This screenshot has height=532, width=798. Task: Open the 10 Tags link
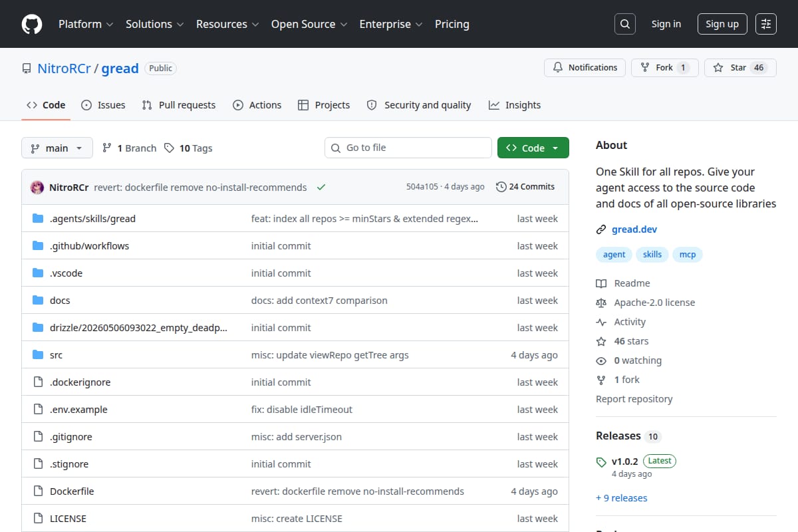188,148
